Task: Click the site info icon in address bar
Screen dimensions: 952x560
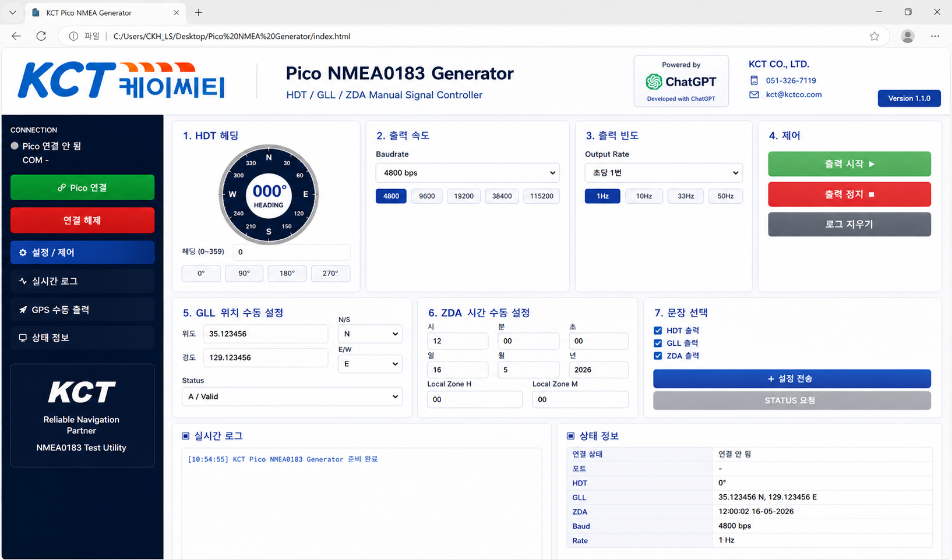Action: tap(73, 36)
